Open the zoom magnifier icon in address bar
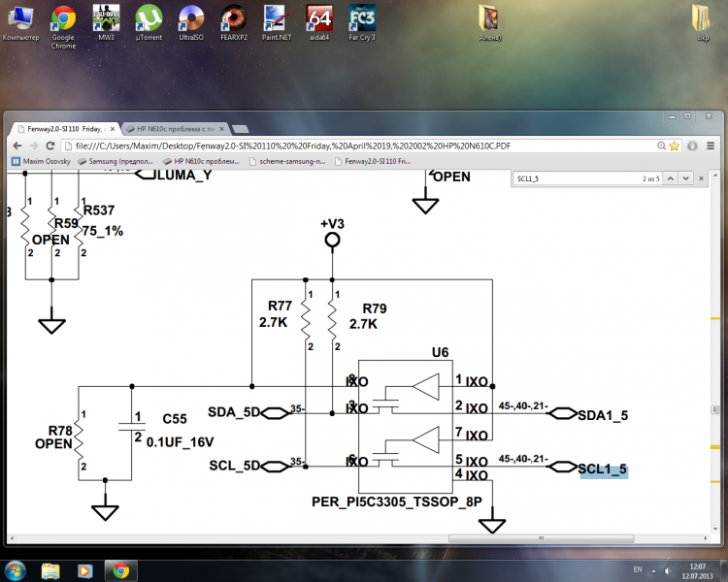 click(662, 145)
